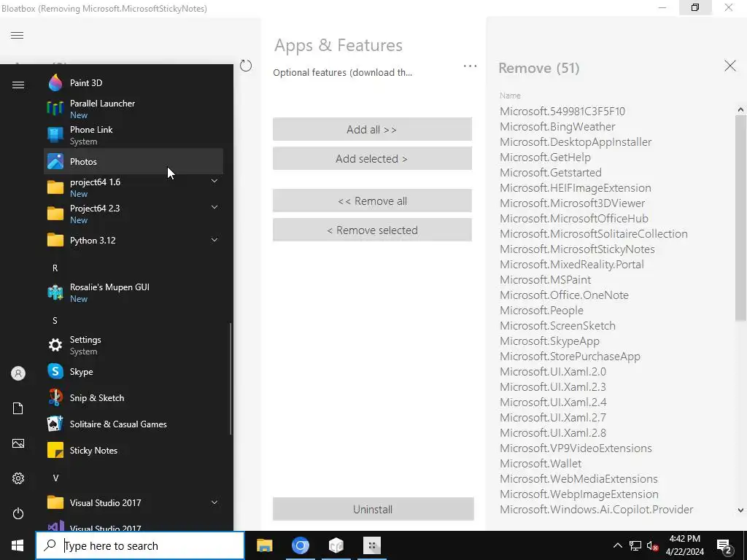747x560 pixels.
Task: Click the Remove list scroll-up arrow
Action: pyautogui.click(x=740, y=109)
